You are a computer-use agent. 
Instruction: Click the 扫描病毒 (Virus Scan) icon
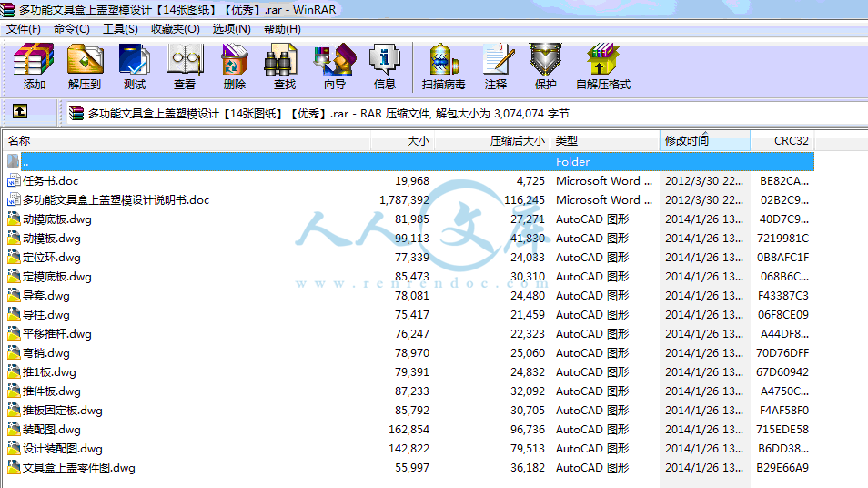tap(443, 59)
